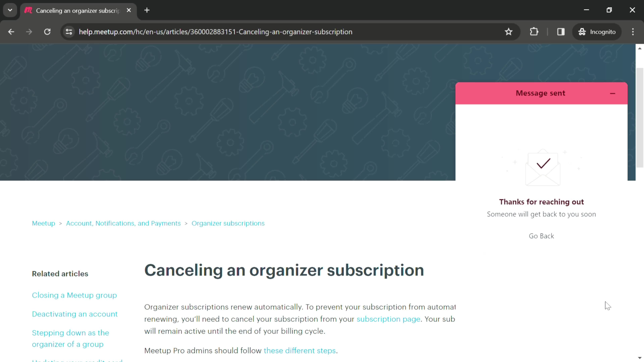Click Go Back link in message widget
This screenshot has width=644, height=362.
tap(541, 236)
